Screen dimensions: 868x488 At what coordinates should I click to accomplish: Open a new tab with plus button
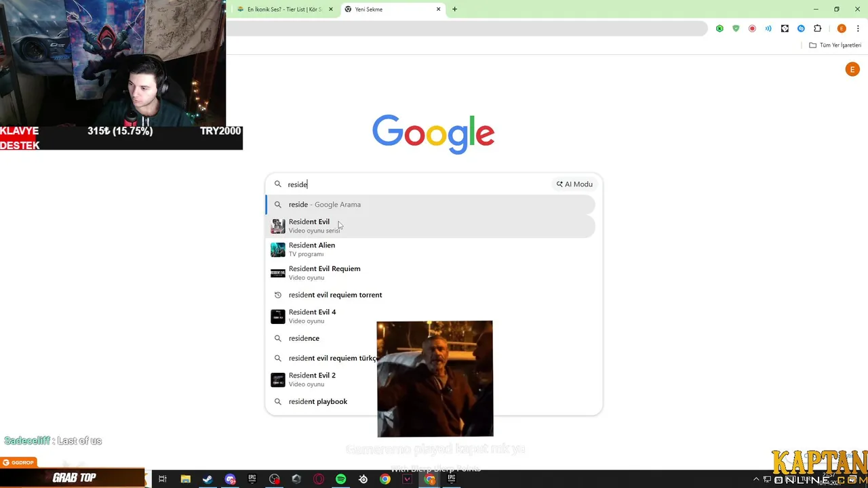[454, 9]
